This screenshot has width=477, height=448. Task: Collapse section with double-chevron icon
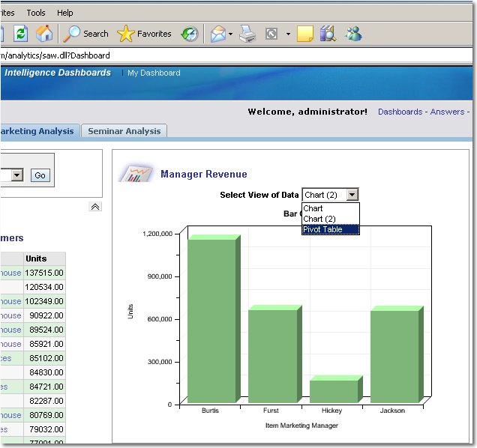pyautogui.click(x=95, y=207)
